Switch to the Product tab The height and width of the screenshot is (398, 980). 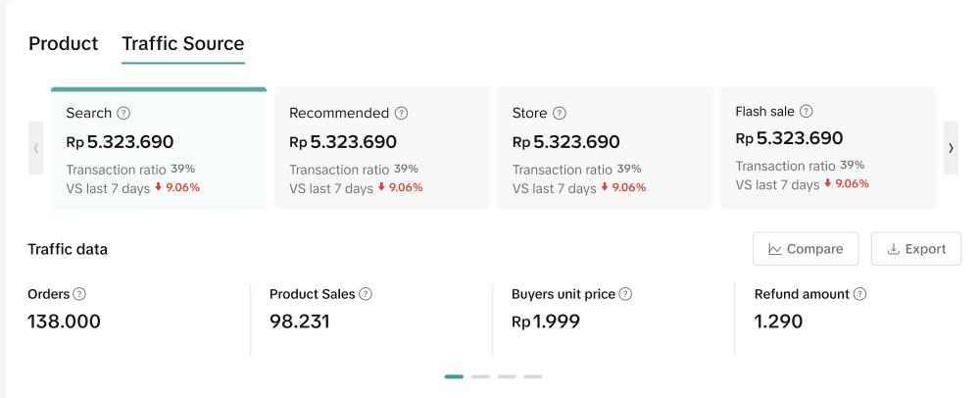[x=64, y=44]
